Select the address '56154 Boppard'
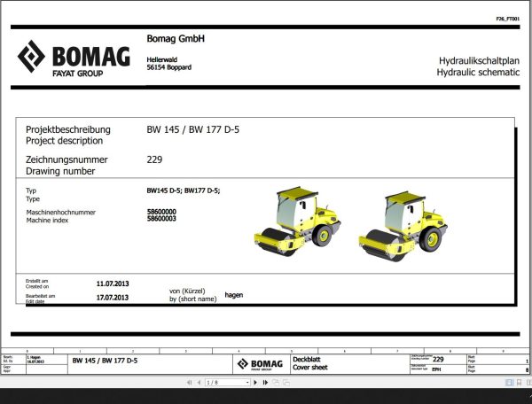532x404 pixels. (x=169, y=67)
